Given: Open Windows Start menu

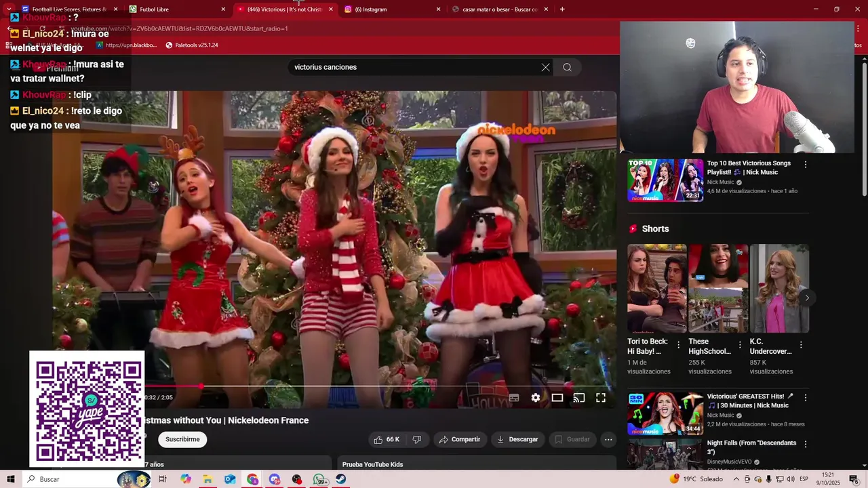Looking at the screenshot, I should pos(11,479).
